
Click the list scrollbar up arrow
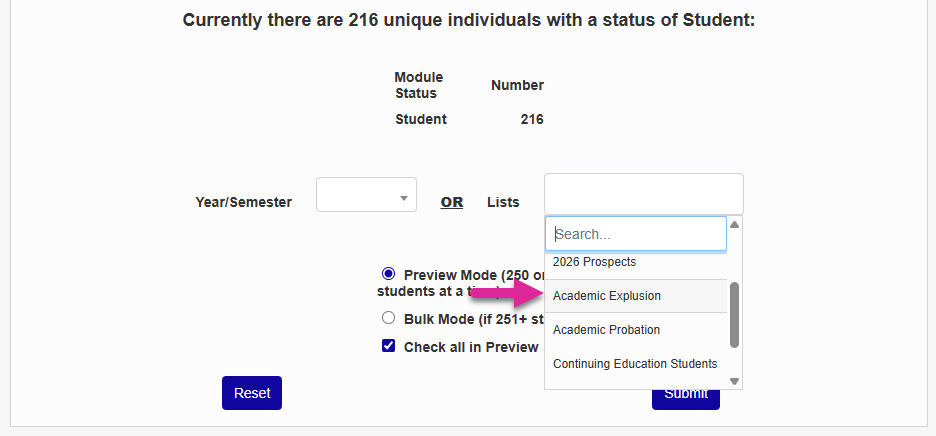tap(735, 225)
